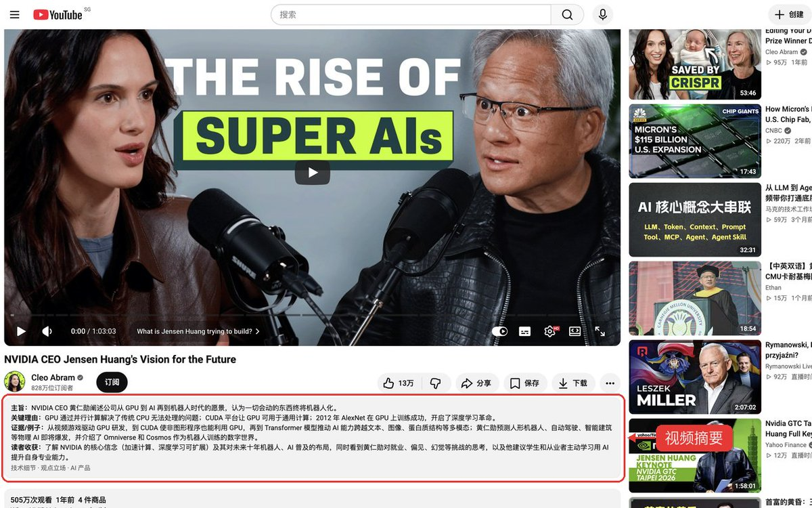Switch to theater mode

(574, 331)
